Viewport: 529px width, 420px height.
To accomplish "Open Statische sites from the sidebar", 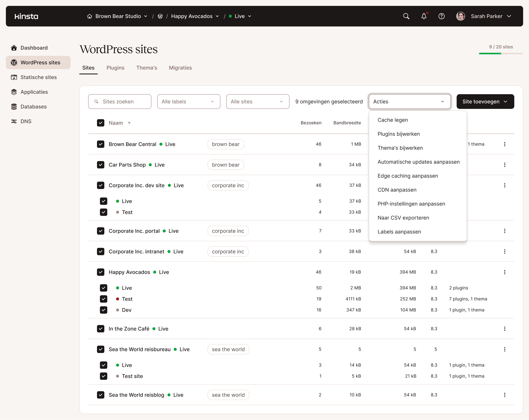I will [14, 77].
